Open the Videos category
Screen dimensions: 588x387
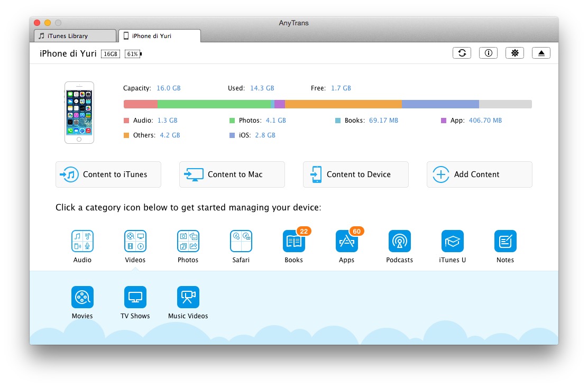(135, 241)
